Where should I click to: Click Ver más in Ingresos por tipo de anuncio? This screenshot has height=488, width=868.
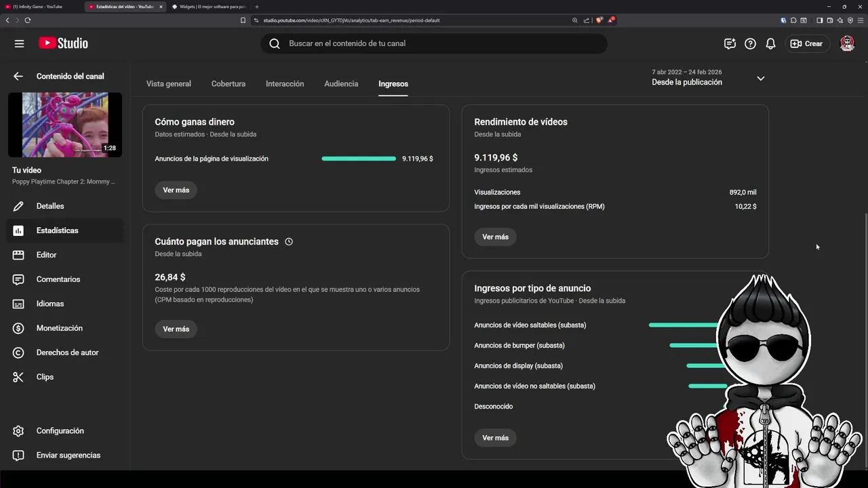496,438
